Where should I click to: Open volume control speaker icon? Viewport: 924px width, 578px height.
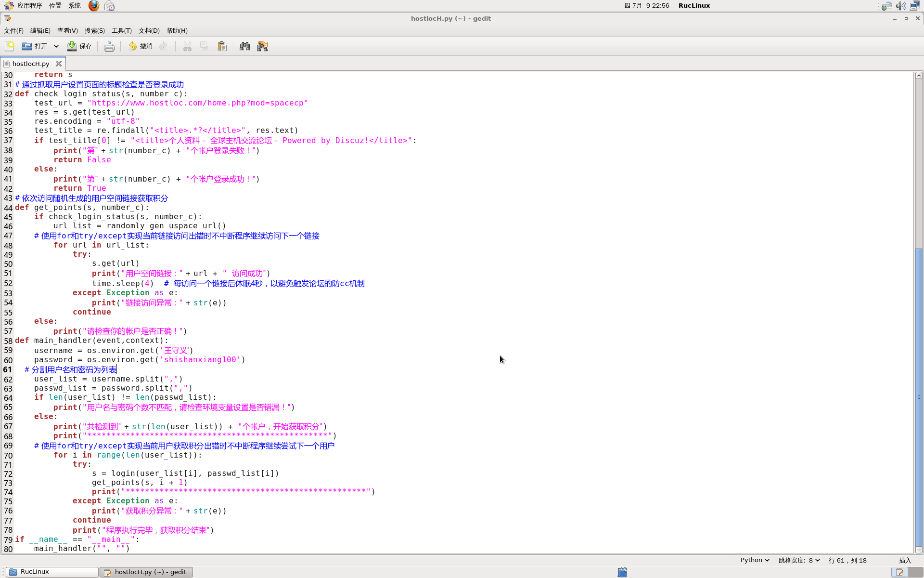click(x=901, y=6)
